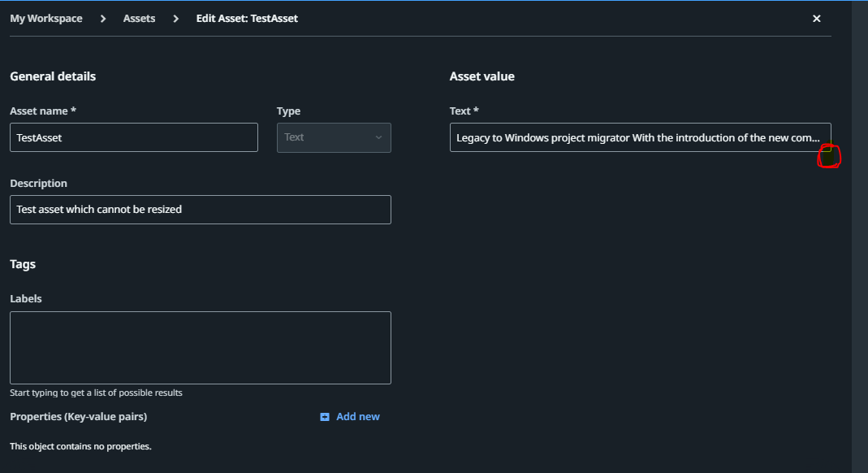This screenshot has height=473, width=868.
Task: Click the chevron after Assets breadcrumb
Action: click(x=175, y=19)
